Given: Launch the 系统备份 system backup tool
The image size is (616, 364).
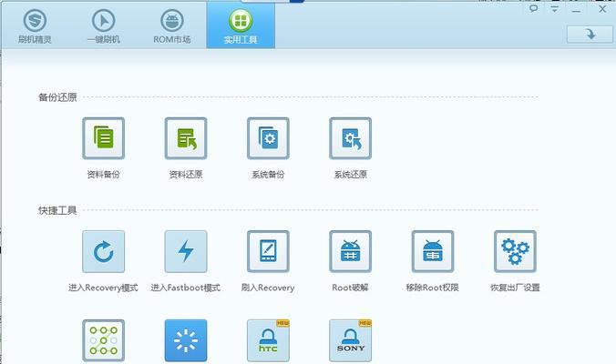Looking at the screenshot, I should click(x=268, y=138).
